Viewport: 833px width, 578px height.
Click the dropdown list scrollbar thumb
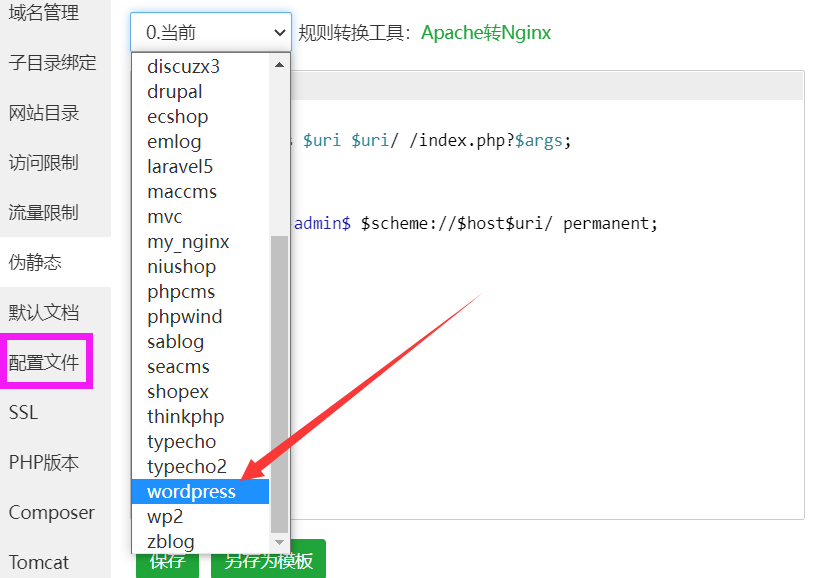pos(279,384)
